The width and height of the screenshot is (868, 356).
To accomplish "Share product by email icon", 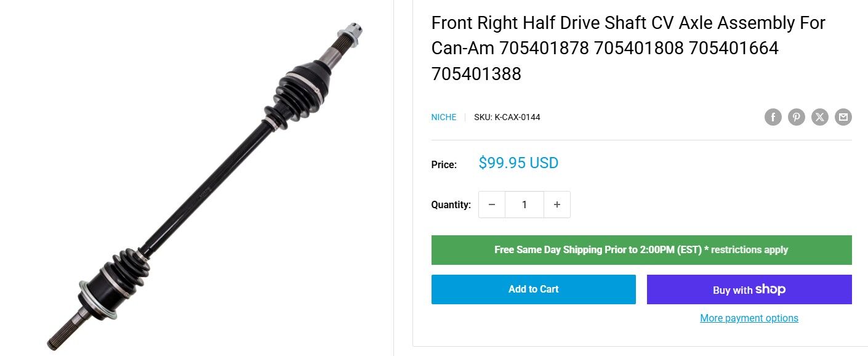I will (843, 117).
